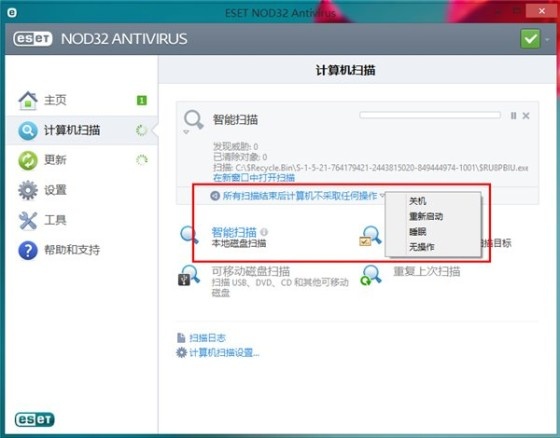Select 主页 in the sidebar
The image size is (560, 438).
click(55, 100)
